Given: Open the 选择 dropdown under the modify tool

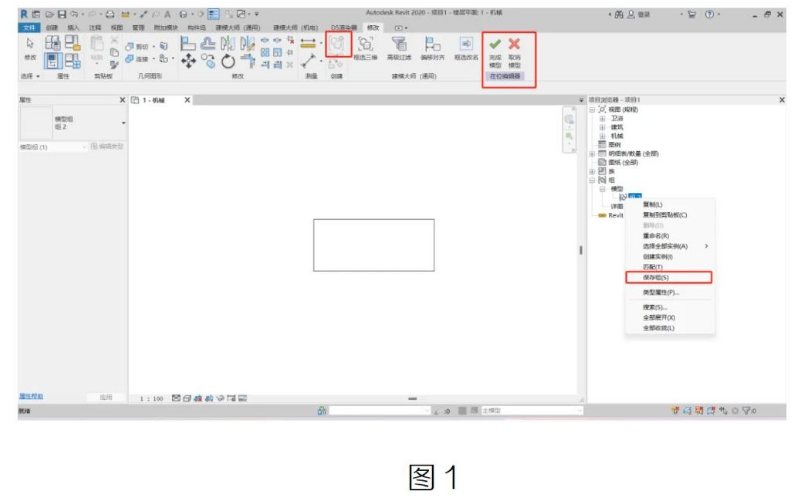Looking at the screenshot, I should (x=30, y=76).
